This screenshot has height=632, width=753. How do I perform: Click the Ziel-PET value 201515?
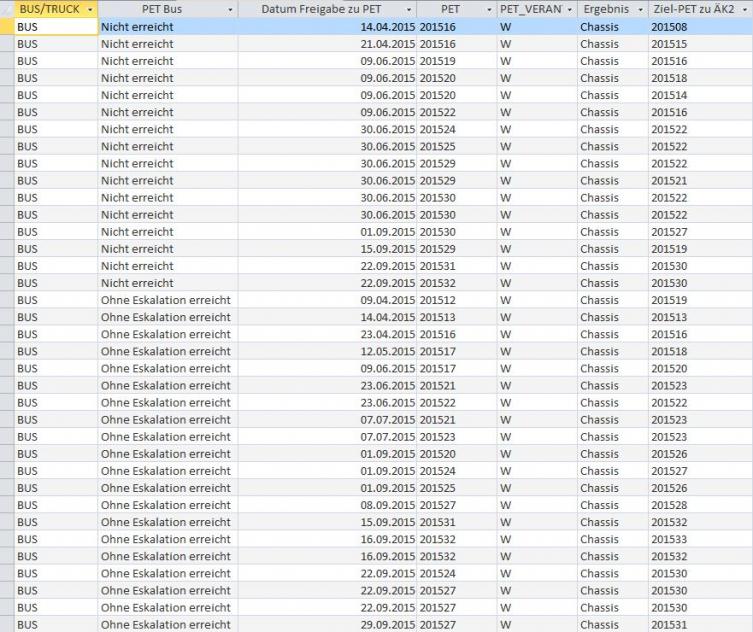pos(669,44)
